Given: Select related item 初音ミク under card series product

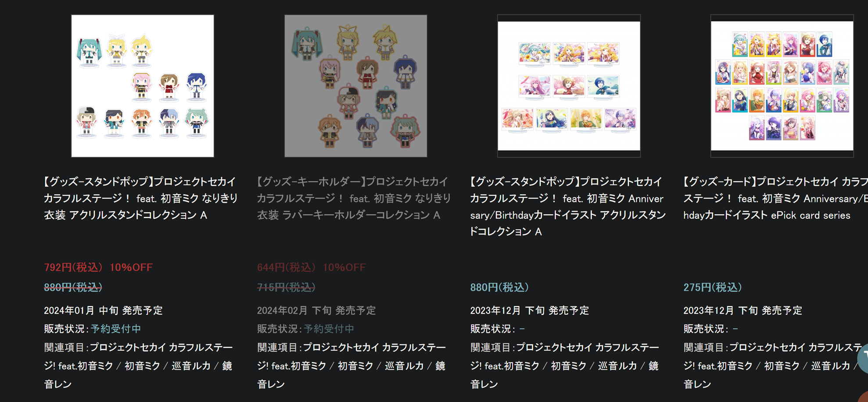Looking at the screenshot, I should pos(782,366).
